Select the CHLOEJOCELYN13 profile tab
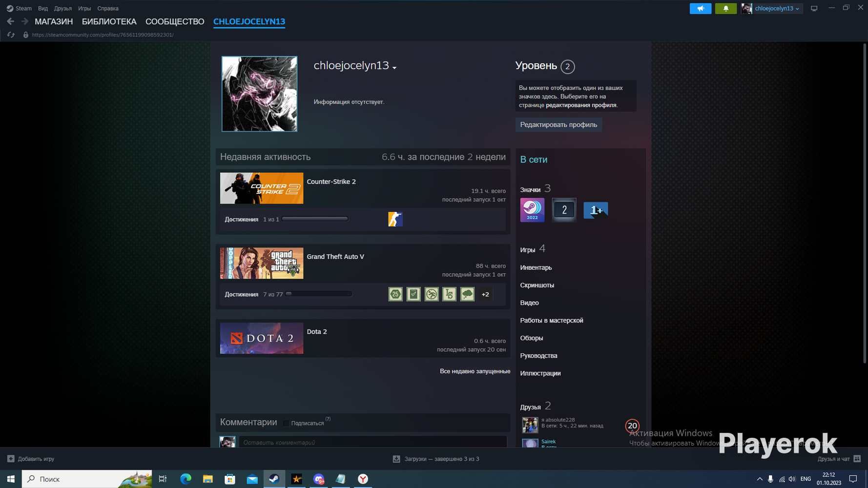 click(249, 21)
